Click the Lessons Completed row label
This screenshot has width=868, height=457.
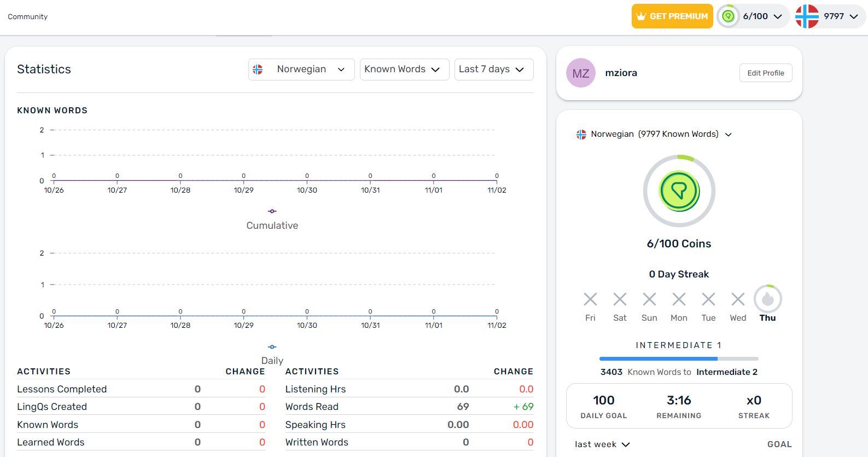pos(62,389)
